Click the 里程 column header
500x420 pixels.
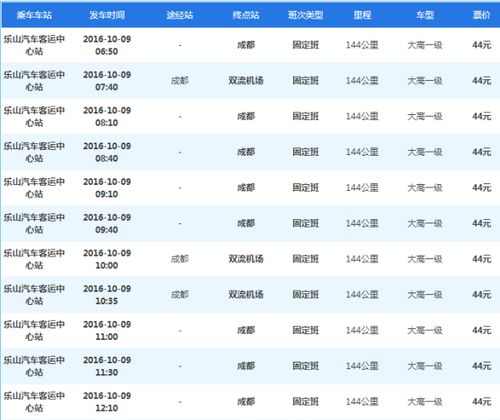pos(362,15)
